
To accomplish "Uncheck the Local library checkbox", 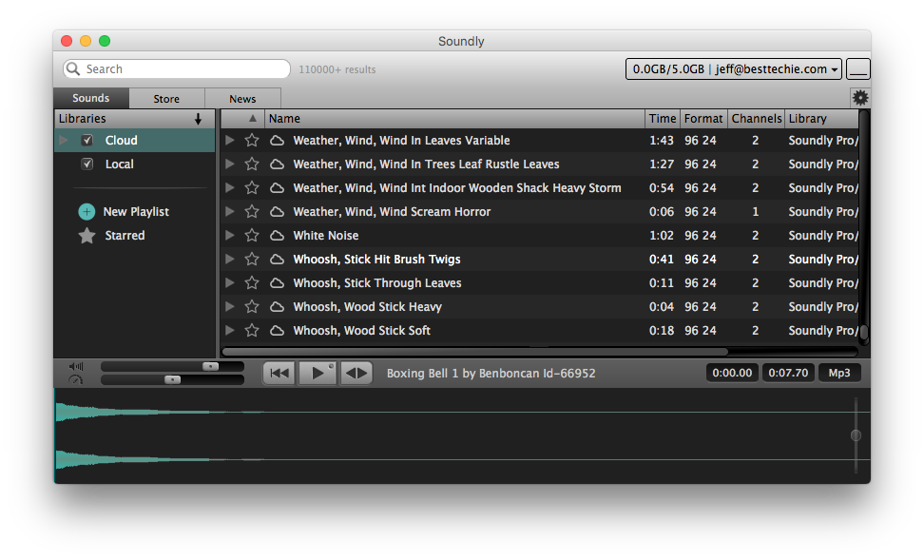I will pos(87,164).
